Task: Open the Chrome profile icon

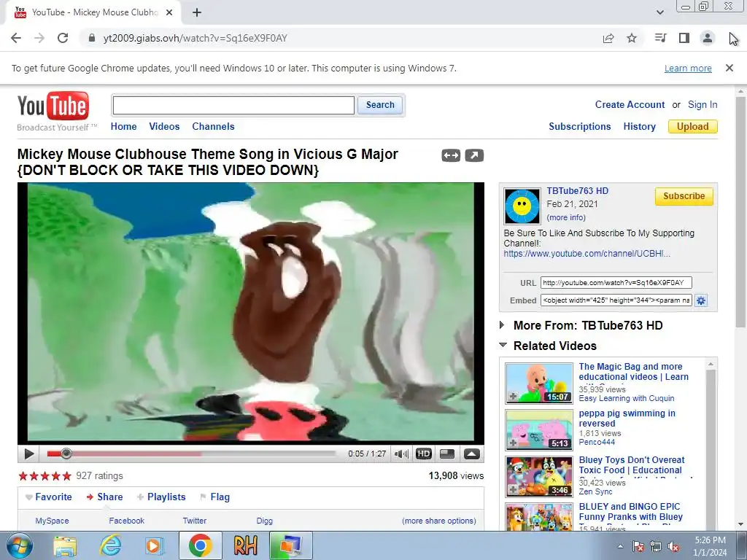Action: [x=708, y=38]
